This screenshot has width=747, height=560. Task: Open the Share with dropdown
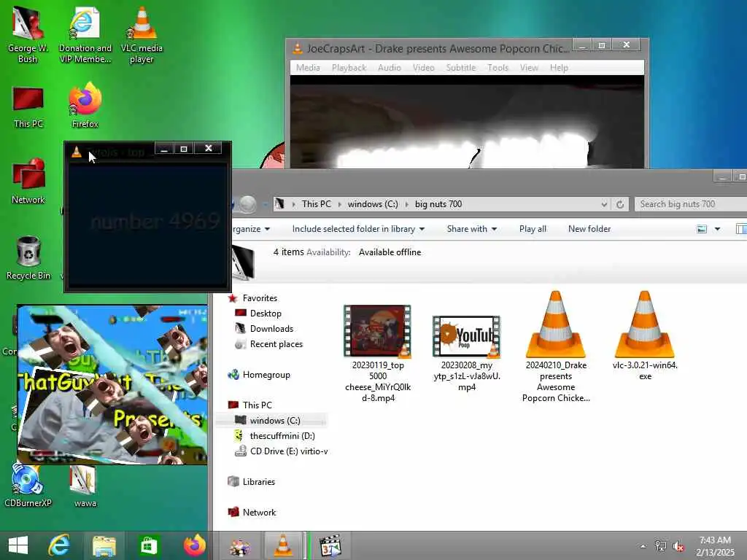pos(472,229)
